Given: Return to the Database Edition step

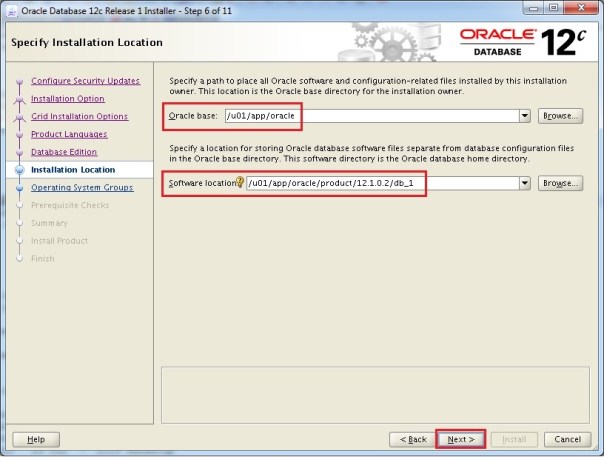Looking at the screenshot, I should click(64, 152).
